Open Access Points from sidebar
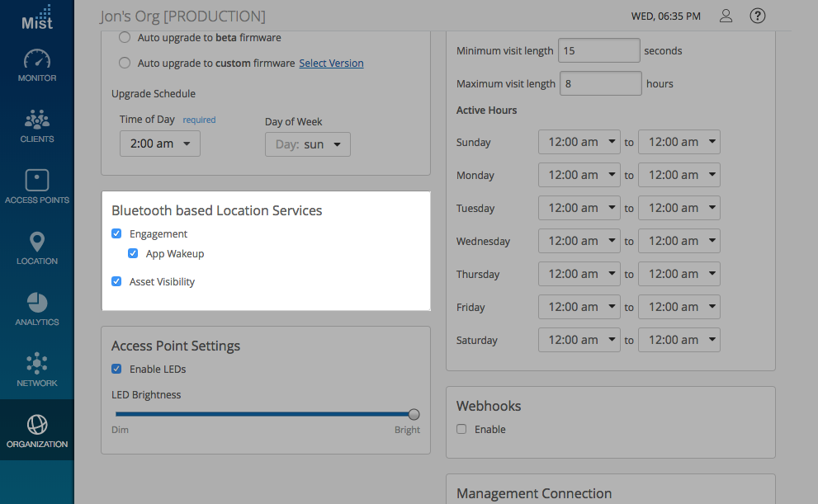 (37, 187)
